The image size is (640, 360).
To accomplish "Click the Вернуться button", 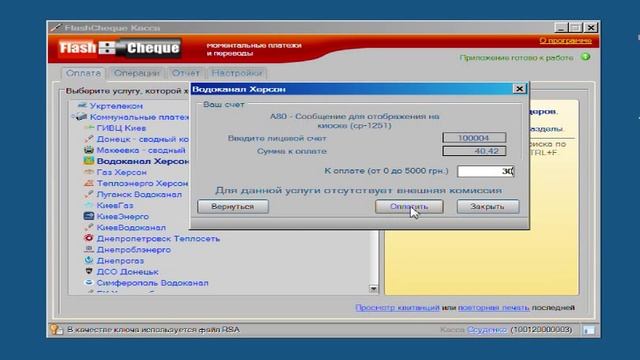I will [x=233, y=207].
